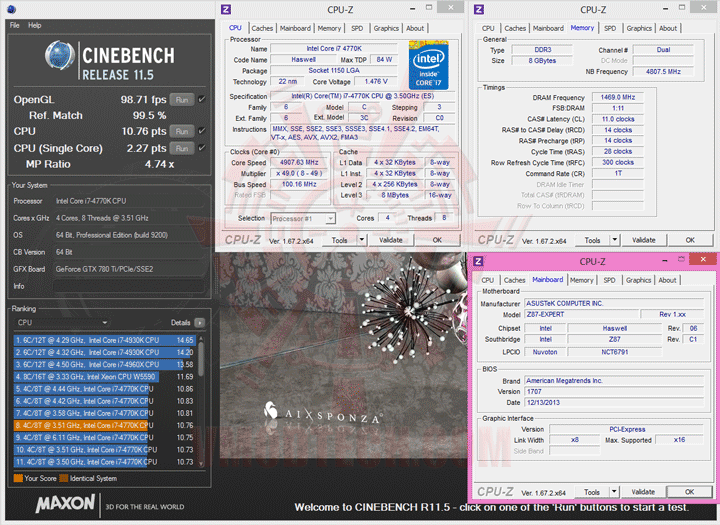Click Tools button in the Mainboard window

click(x=592, y=491)
